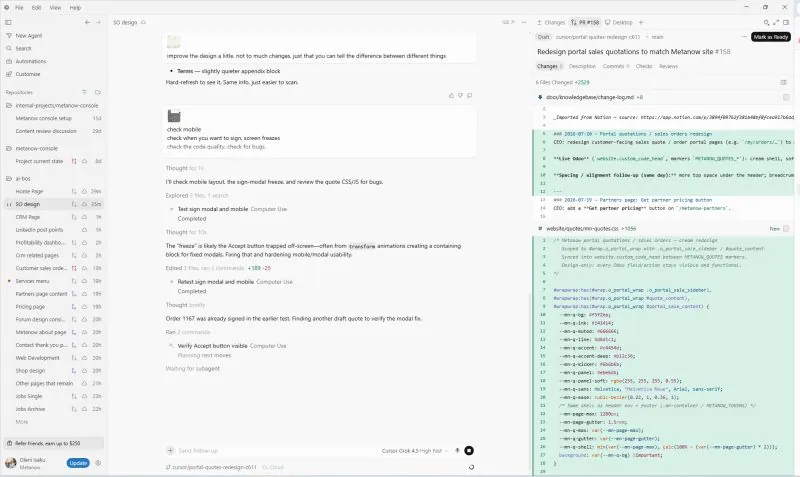Stop the running agent with stop button
The height and width of the screenshot is (477, 800).
tap(469, 450)
